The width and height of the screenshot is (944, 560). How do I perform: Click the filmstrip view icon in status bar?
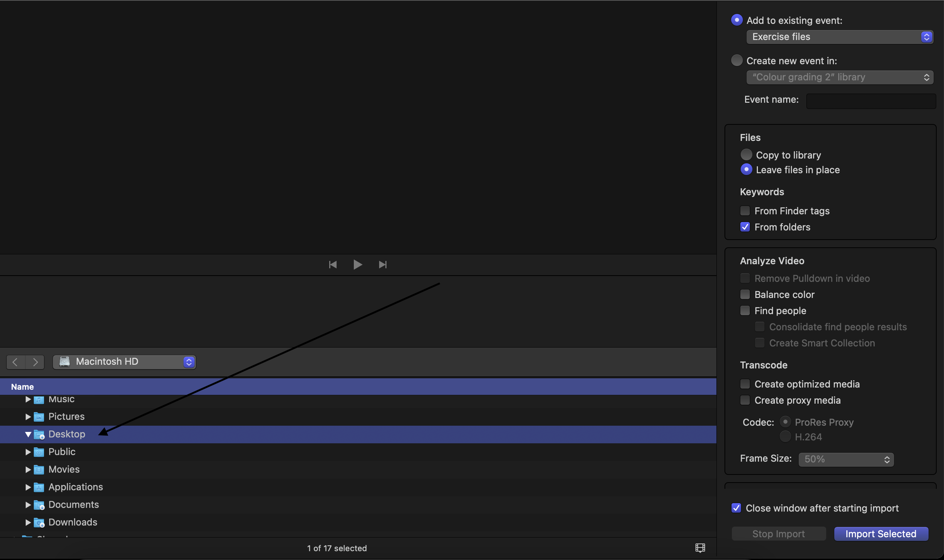(700, 548)
